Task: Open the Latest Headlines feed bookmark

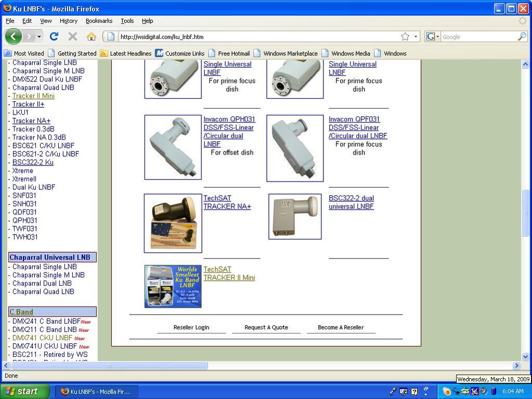Action: pos(126,53)
